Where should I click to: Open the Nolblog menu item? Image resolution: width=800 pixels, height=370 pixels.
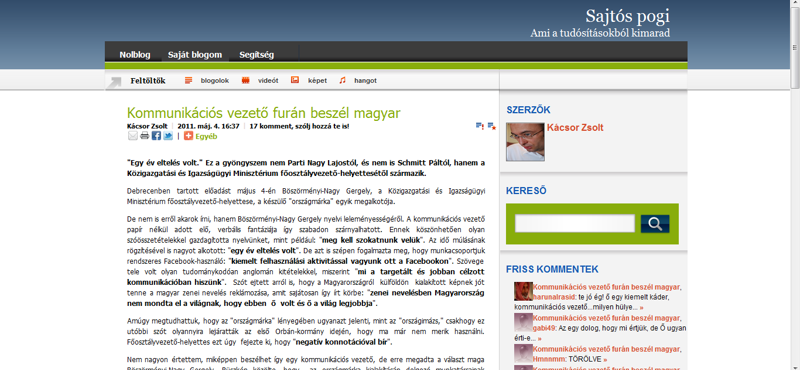point(135,55)
